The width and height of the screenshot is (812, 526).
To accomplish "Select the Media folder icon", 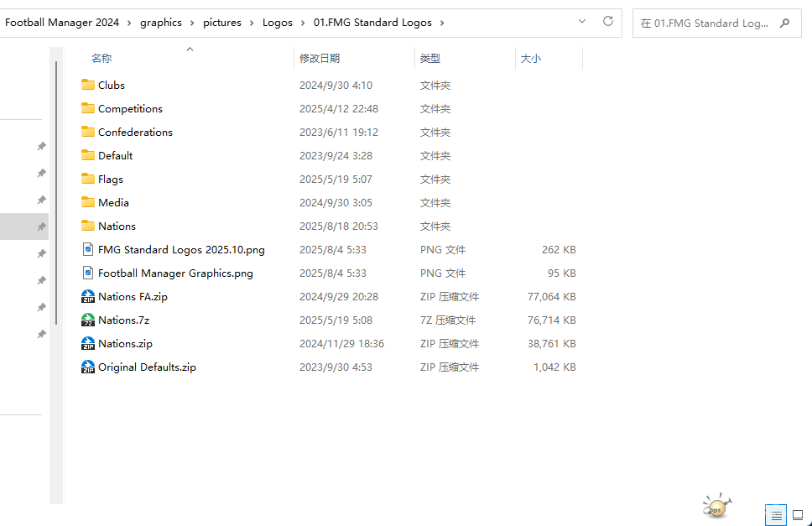I will 88,202.
